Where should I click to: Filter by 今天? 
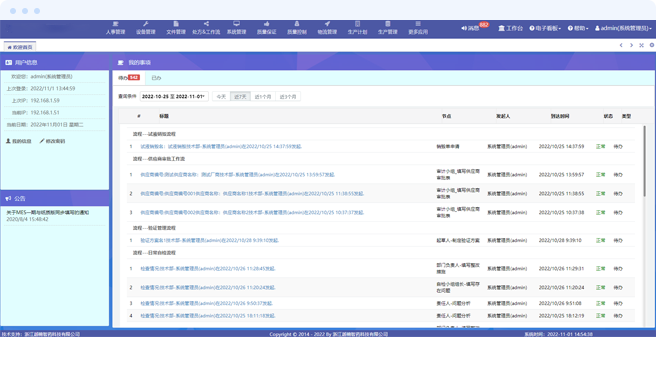221,97
